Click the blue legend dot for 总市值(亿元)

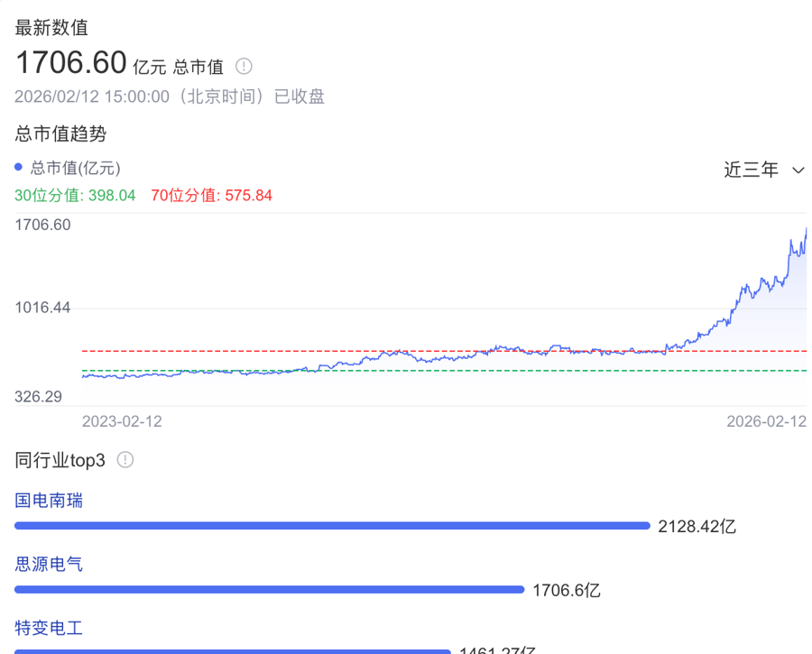click(x=19, y=168)
